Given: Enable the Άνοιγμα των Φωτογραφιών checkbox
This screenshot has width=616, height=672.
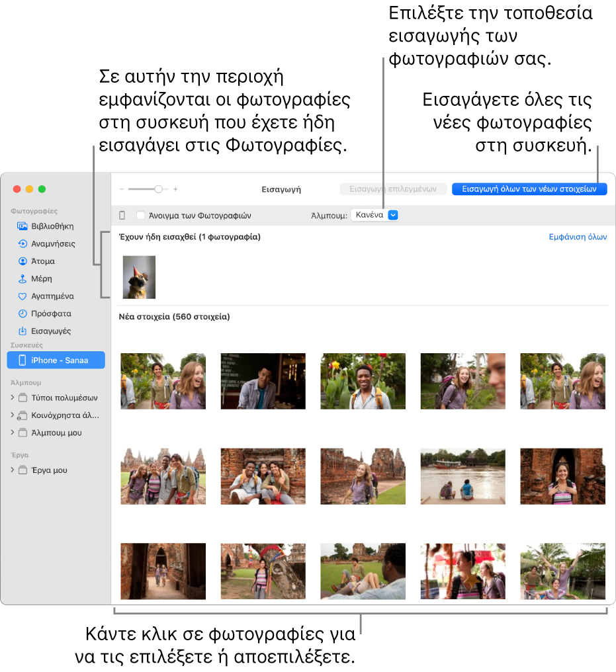Looking at the screenshot, I should 140,216.
